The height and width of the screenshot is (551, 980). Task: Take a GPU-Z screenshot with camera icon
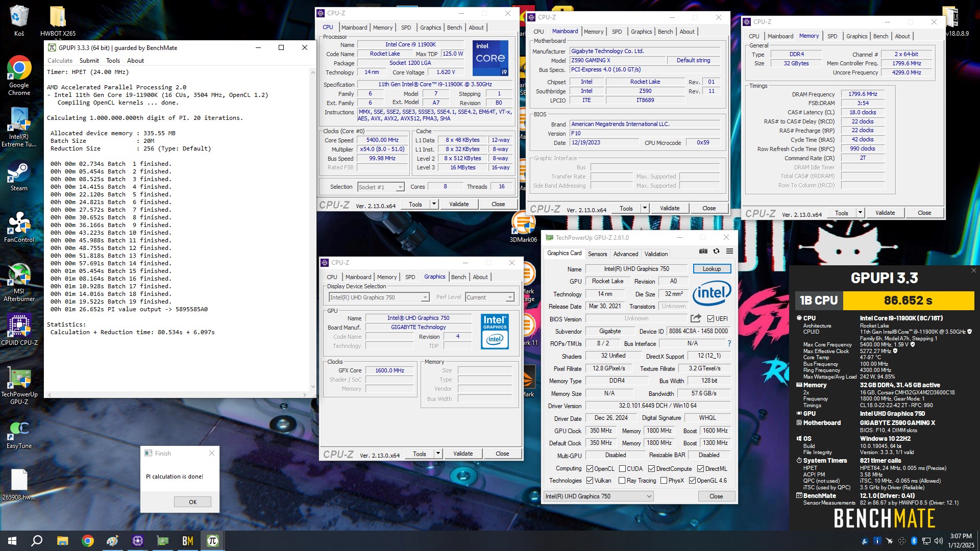[x=703, y=251]
